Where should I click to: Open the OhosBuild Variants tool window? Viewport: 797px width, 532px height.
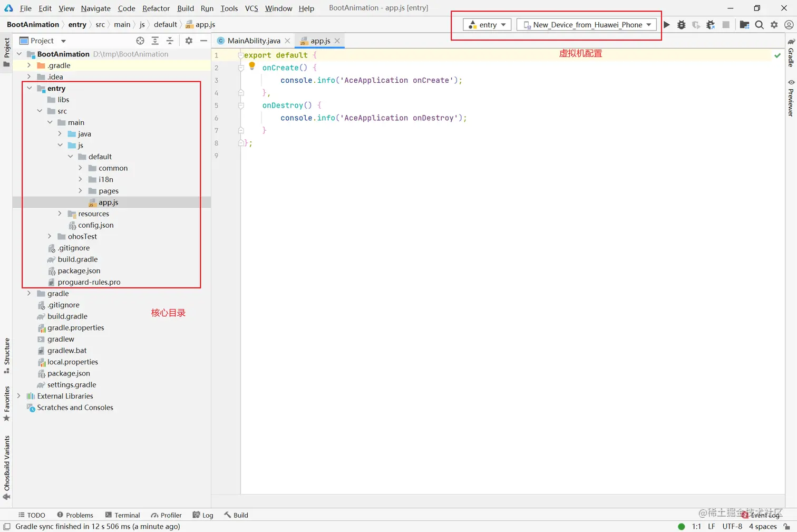coord(7,468)
